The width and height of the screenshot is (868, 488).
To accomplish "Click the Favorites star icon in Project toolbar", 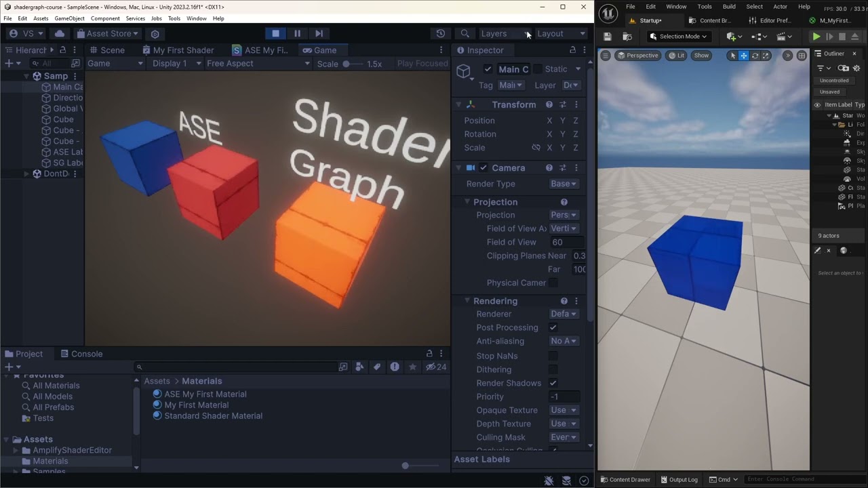I will [412, 367].
